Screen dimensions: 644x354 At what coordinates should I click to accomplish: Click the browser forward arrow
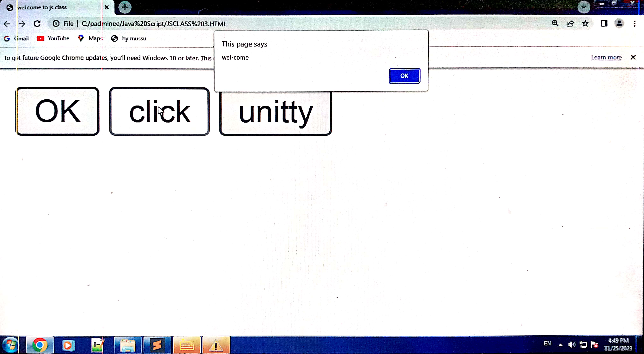22,24
